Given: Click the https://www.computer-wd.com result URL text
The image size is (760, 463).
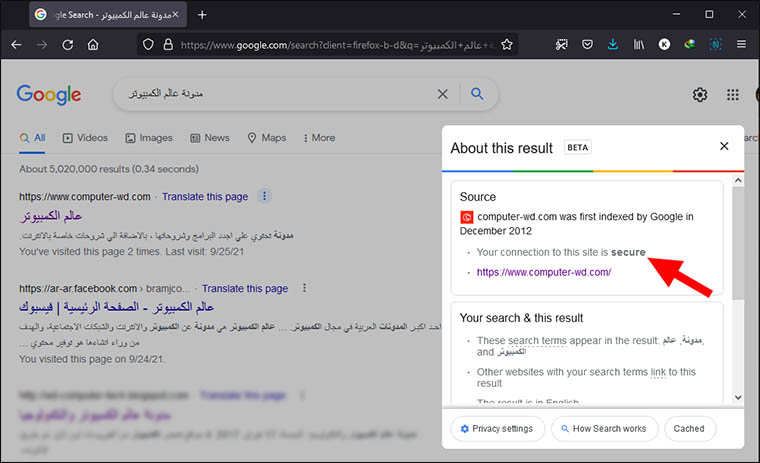Looking at the screenshot, I should (85, 196).
